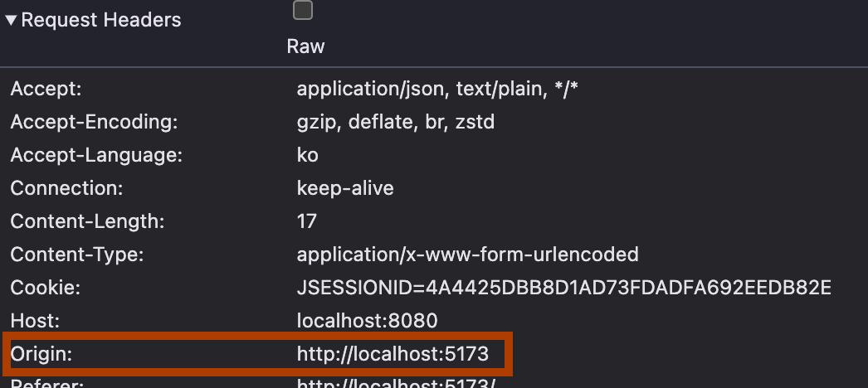Click the Content-Length value 17

pos(307,221)
